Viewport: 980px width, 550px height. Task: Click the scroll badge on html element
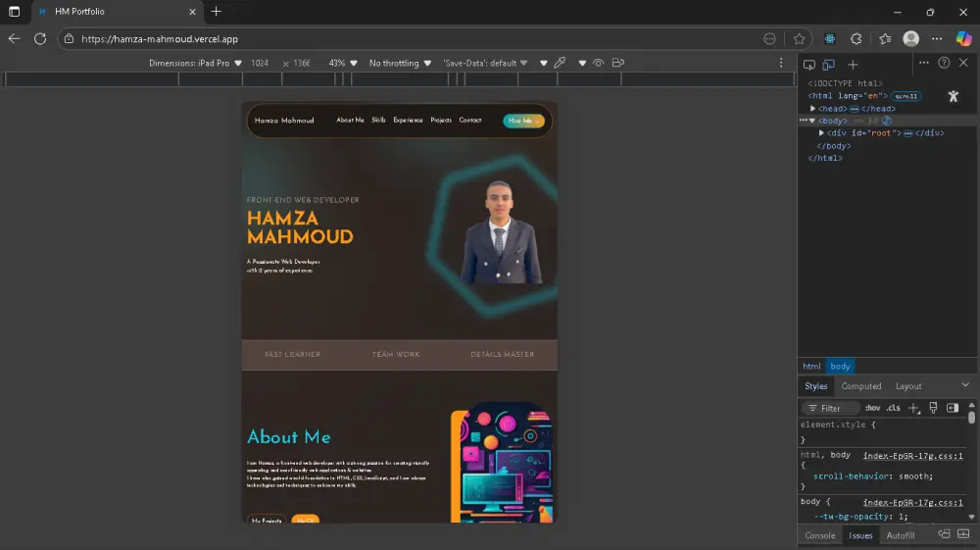pyautogui.click(x=906, y=96)
